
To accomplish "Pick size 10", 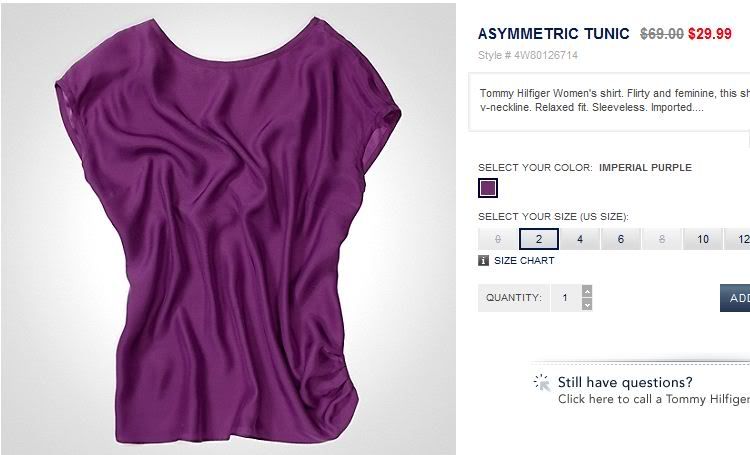I will coord(703,239).
